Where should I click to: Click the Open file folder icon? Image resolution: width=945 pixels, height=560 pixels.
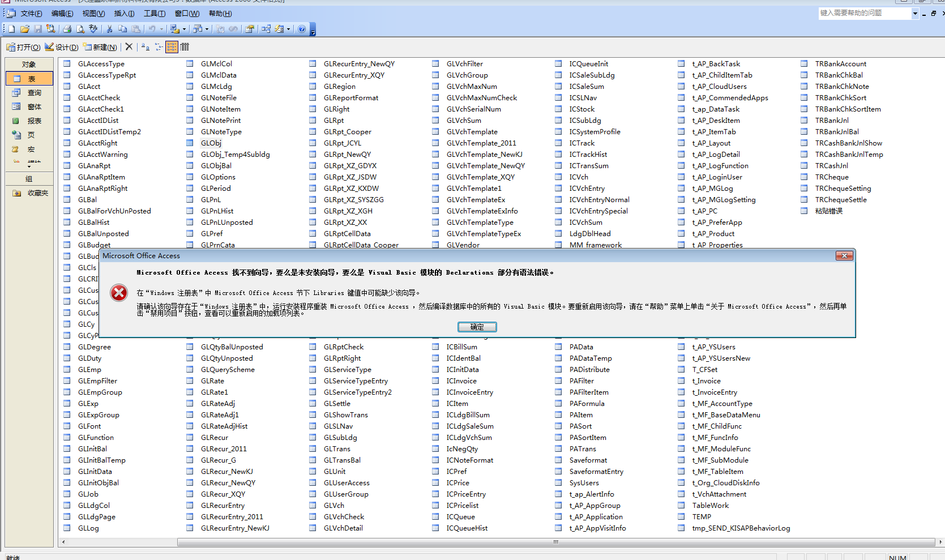pos(25,29)
